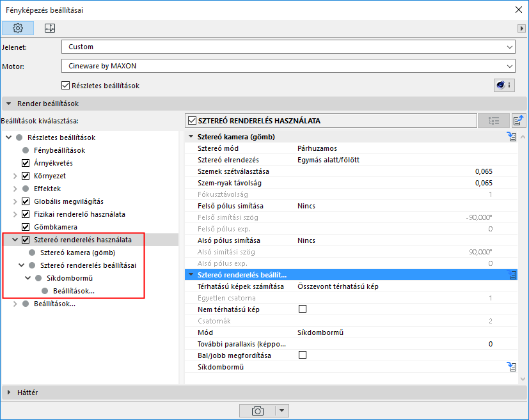Click the Síkdombormű row jump icon
Viewport: 529px width, 420px height.
pos(512,367)
